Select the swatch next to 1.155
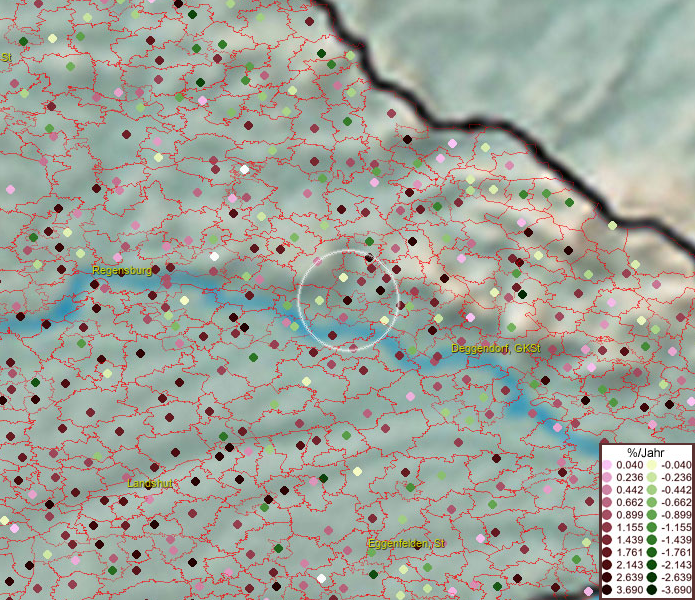 607,527
